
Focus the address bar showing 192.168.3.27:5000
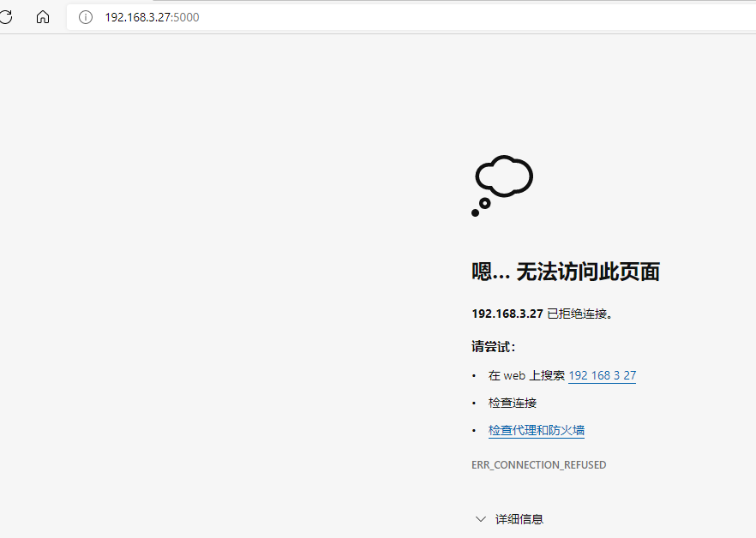point(411,17)
